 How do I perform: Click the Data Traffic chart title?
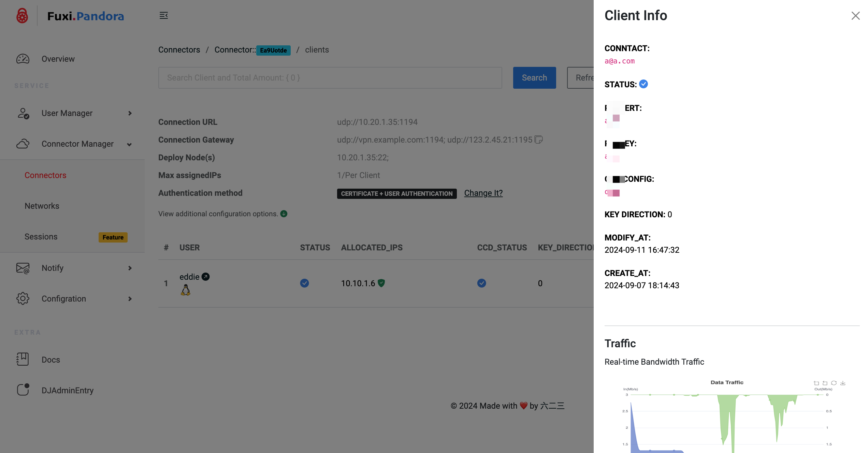(x=727, y=382)
